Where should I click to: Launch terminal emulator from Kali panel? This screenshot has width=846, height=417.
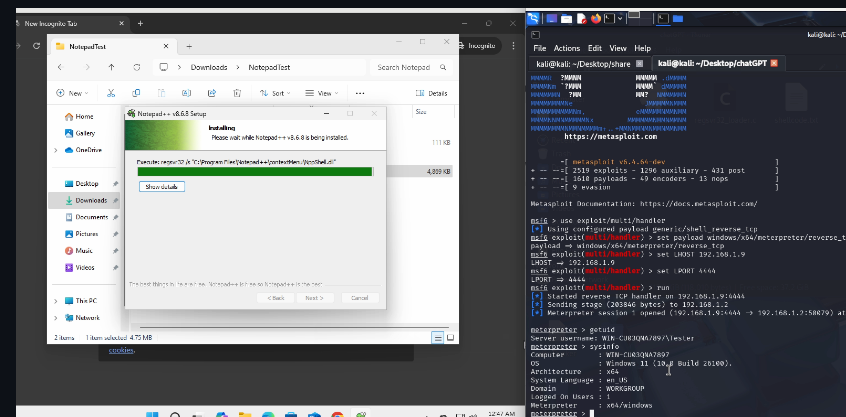(609, 19)
